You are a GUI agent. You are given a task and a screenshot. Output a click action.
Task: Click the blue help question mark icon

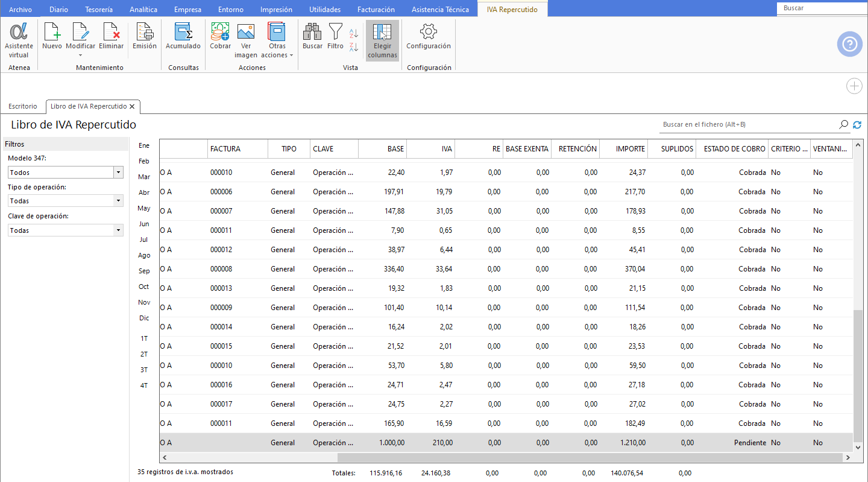tap(849, 44)
